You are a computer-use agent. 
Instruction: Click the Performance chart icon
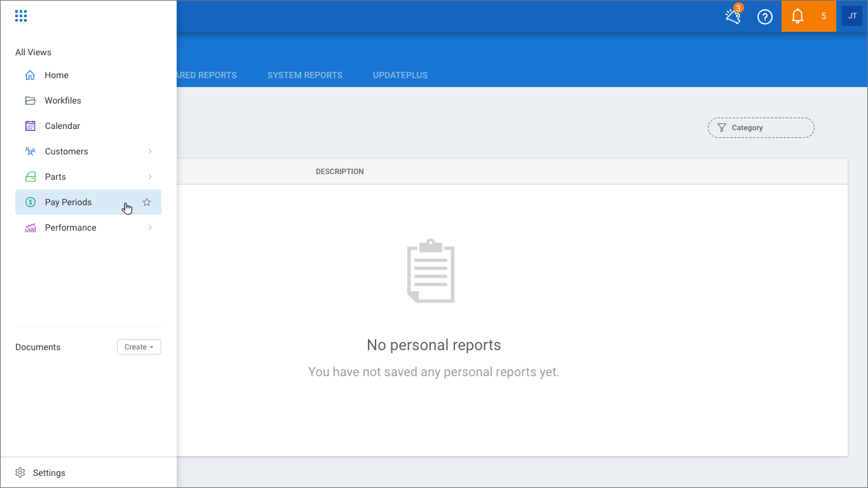[x=30, y=227]
